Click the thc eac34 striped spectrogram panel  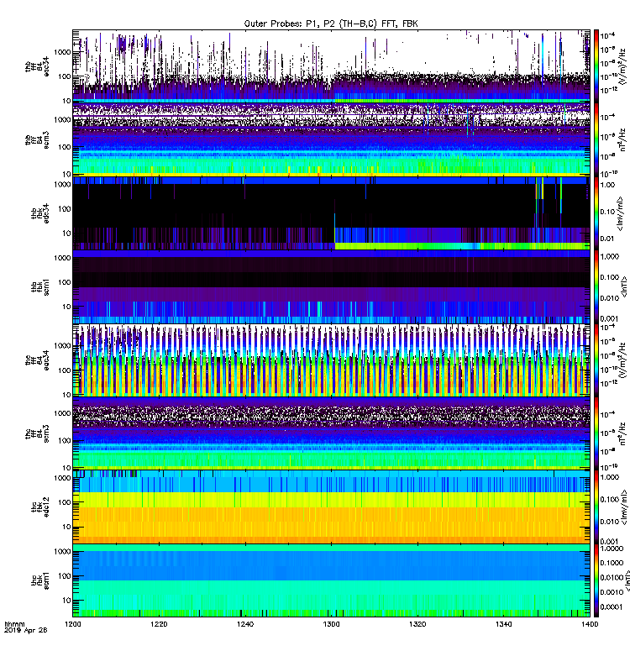coord(331,360)
